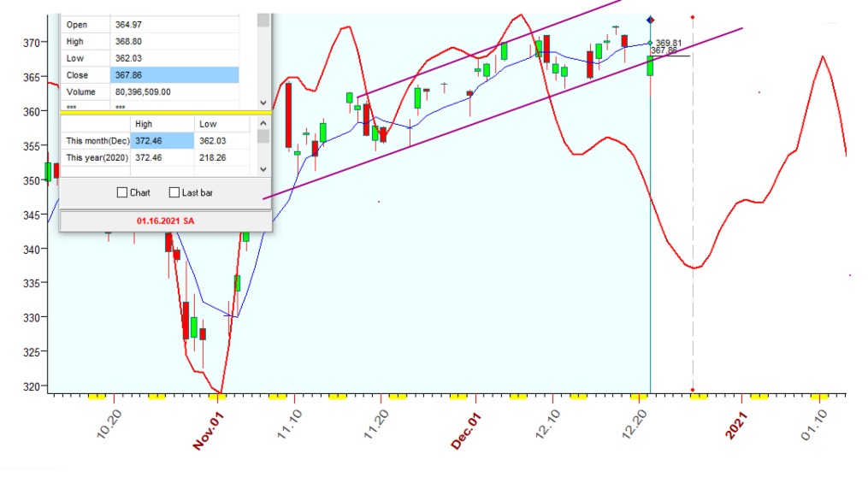Click the 369.81 price label
This screenshot has width=868, height=477.
[669, 43]
